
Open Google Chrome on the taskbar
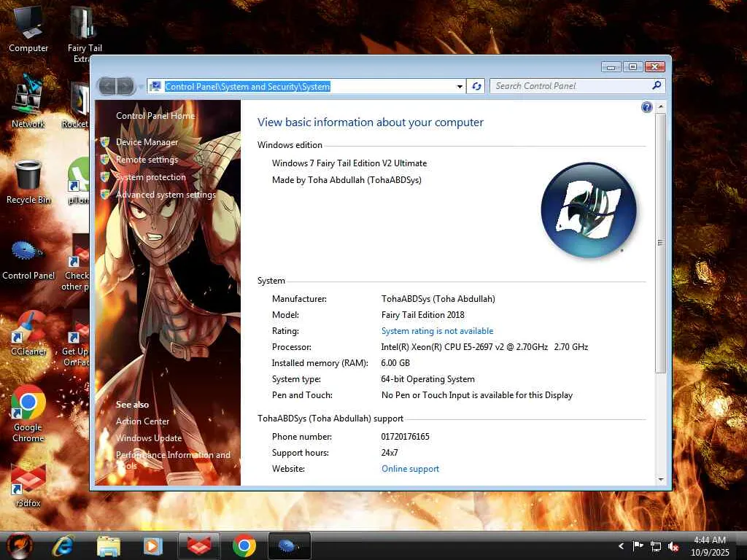pyautogui.click(x=244, y=545)
